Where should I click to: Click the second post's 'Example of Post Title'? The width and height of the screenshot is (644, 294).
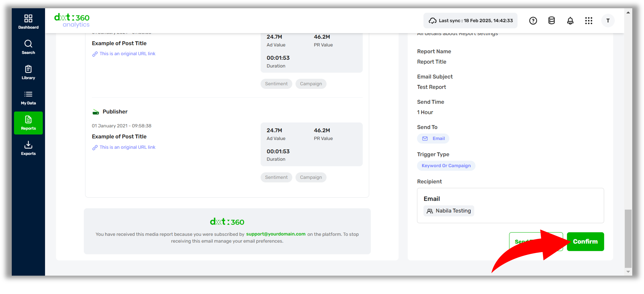[119, 137]
